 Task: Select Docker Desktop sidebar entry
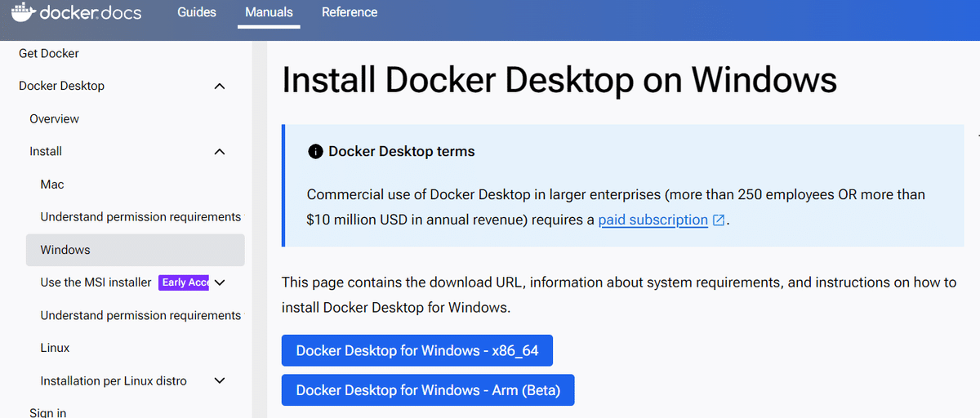61,86
